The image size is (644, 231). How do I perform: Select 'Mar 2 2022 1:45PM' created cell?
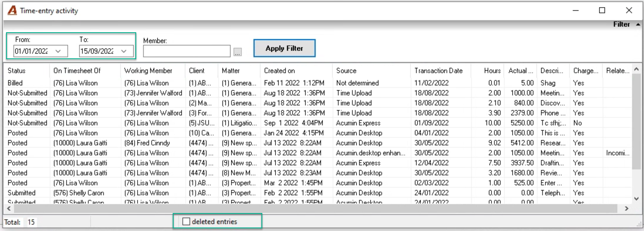coord(293,183)
